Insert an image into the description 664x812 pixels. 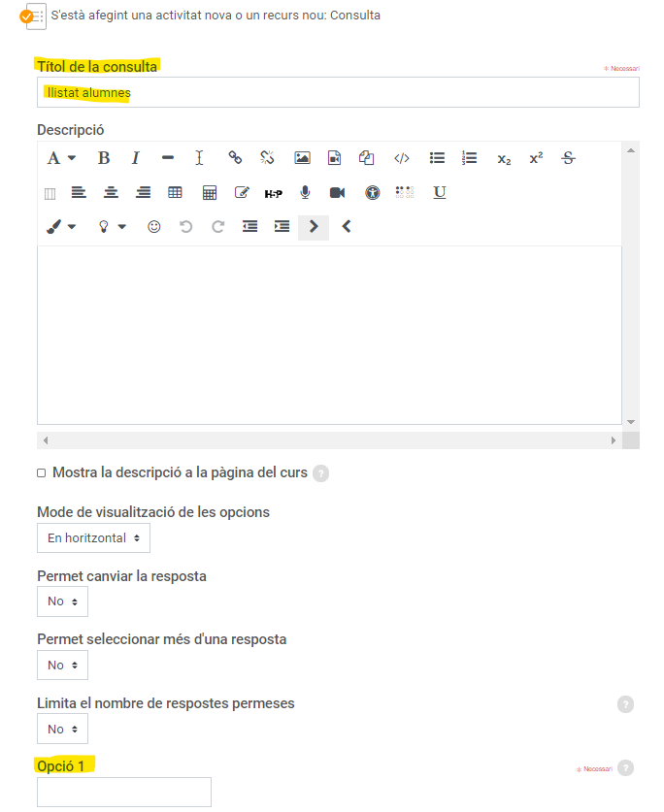click(x=302, y=158)
